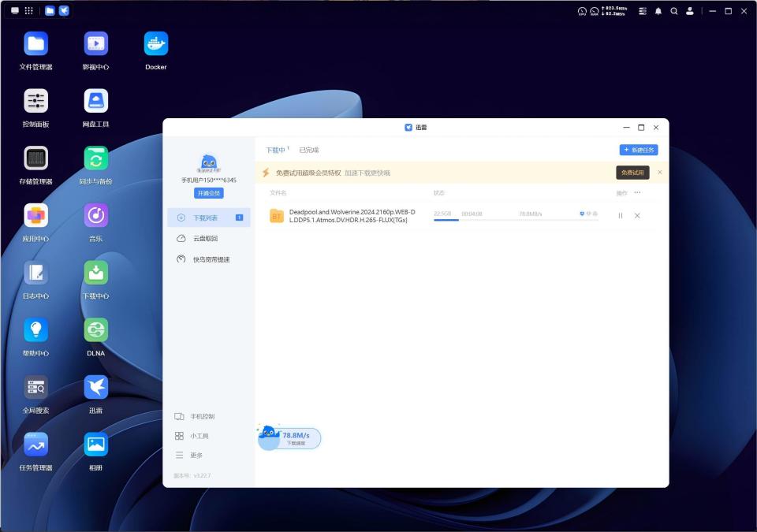Open the three-dot 操作 options menu
The height and width of the screenshot is (532, 757).
[x=637, y=192]
